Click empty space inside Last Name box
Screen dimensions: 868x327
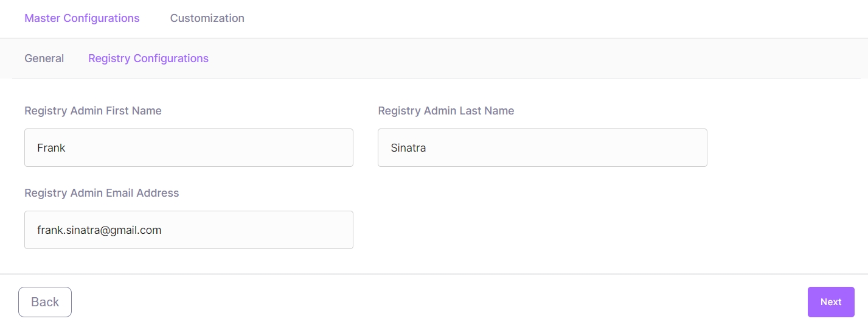point(578,147)
